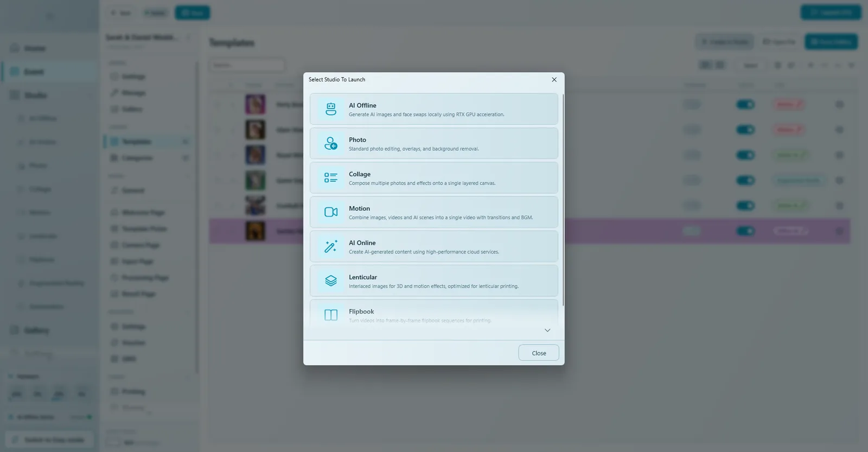868x452 pixels.
Task: Click "Interlaced images for 3D" description
Action: tap(433, 287)
